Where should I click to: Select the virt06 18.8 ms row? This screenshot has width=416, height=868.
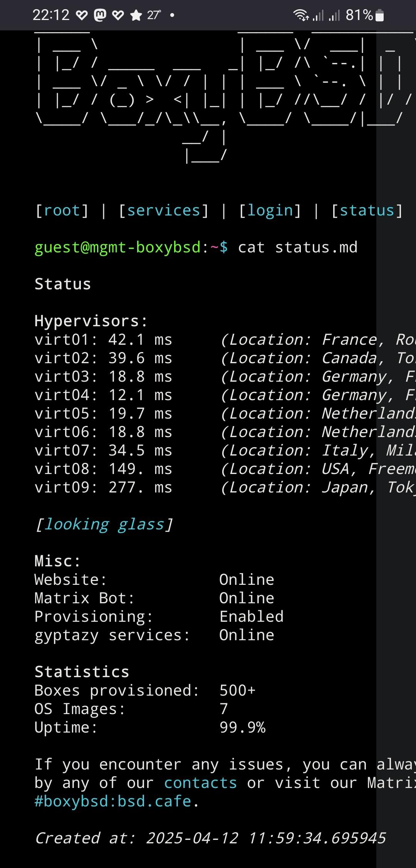tap(225, 432)
